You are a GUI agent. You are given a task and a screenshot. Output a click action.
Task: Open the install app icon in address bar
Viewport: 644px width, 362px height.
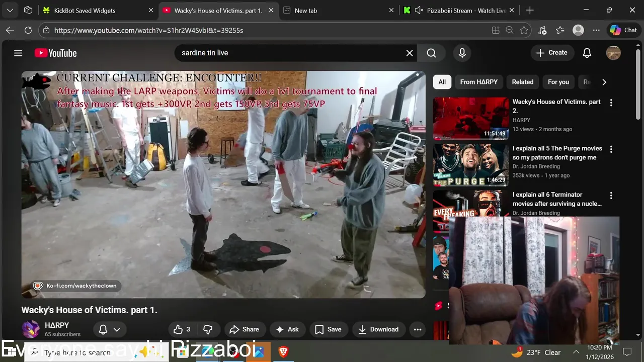pos(496,30)
